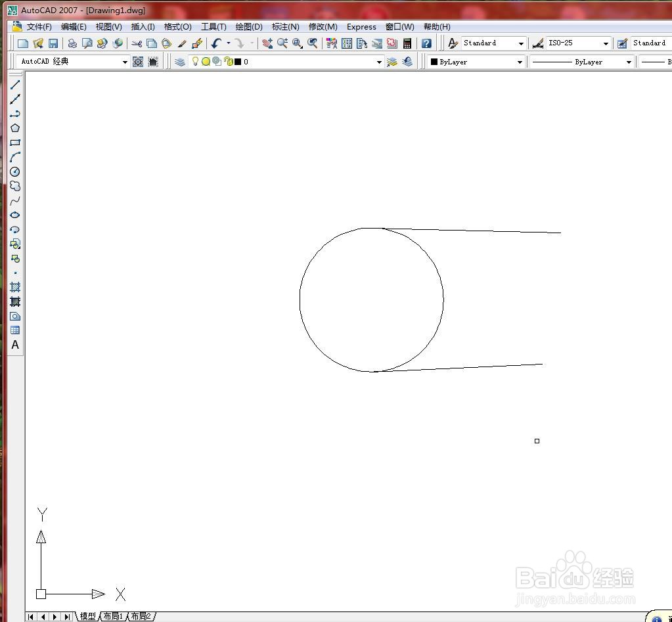
Task: Switch to the 模型 tab
Action: tap(88, 617)
